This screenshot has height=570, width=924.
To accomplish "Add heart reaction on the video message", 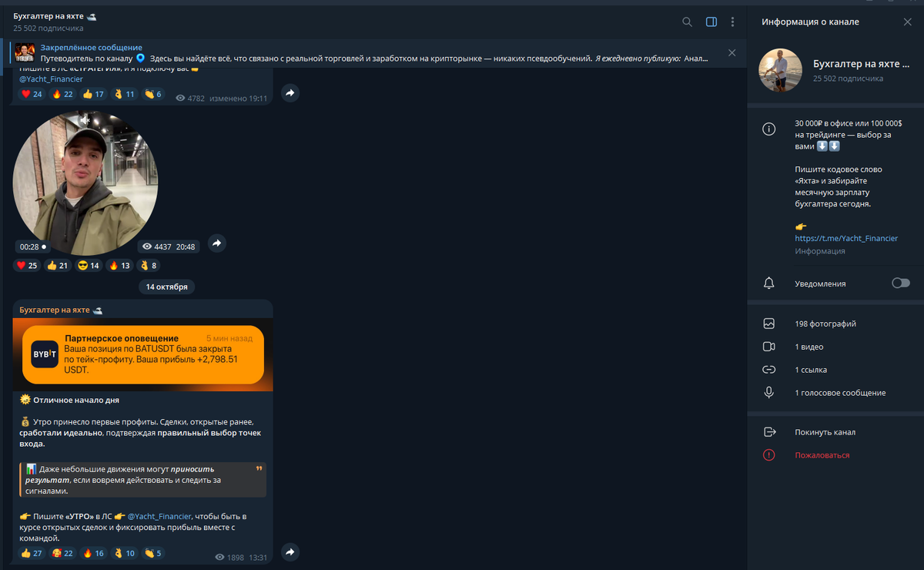I will pos(27,266).
